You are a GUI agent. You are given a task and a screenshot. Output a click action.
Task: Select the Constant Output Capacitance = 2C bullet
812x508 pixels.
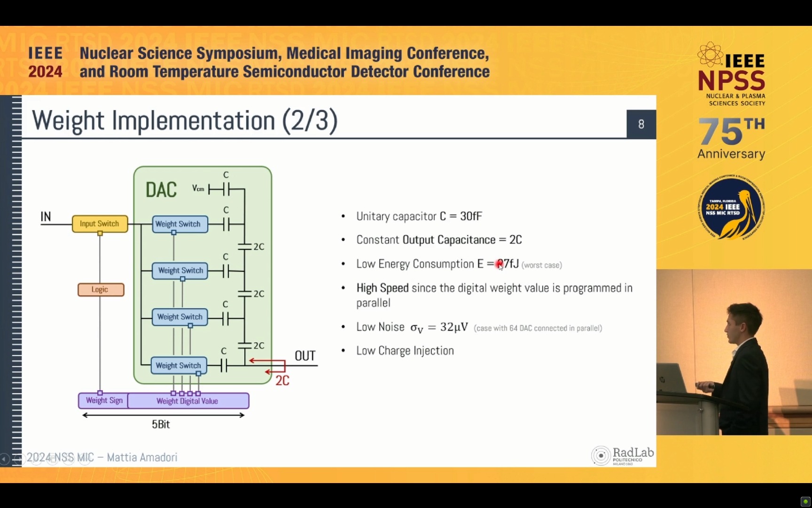[439, 240]
